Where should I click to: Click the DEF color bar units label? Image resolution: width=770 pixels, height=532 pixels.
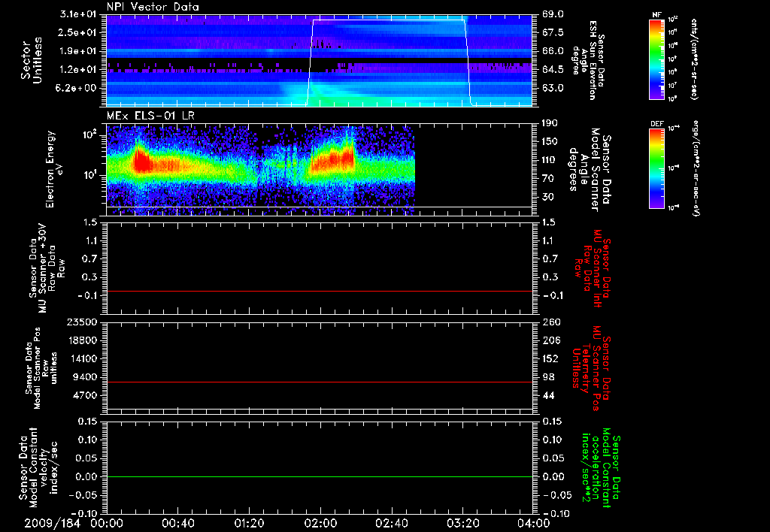point(695,168)
